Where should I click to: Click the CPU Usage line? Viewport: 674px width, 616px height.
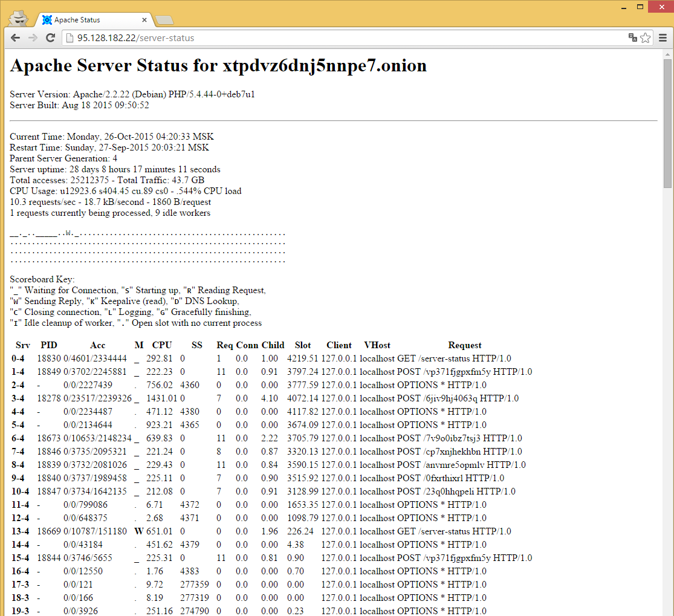tap(126, 191)
